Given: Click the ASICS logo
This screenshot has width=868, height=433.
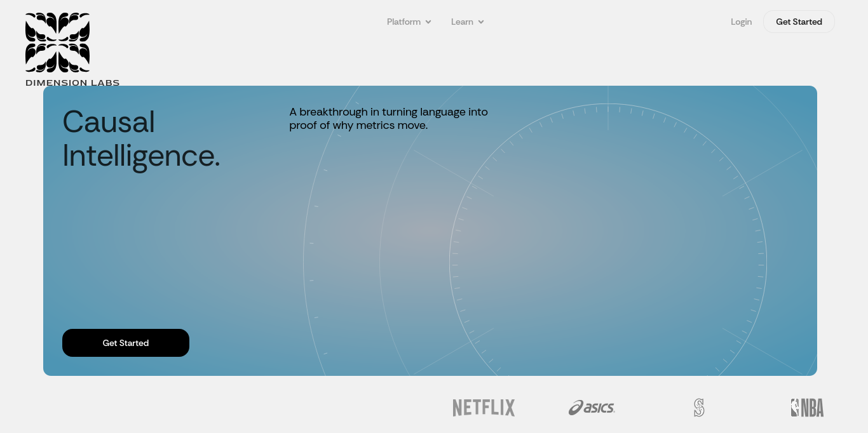Looking at the screenshot, I should 592,408.
